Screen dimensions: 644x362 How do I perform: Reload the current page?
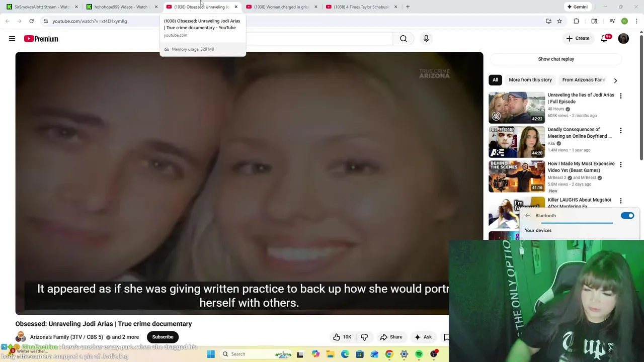pyautogui.click(x=31, y=21)
